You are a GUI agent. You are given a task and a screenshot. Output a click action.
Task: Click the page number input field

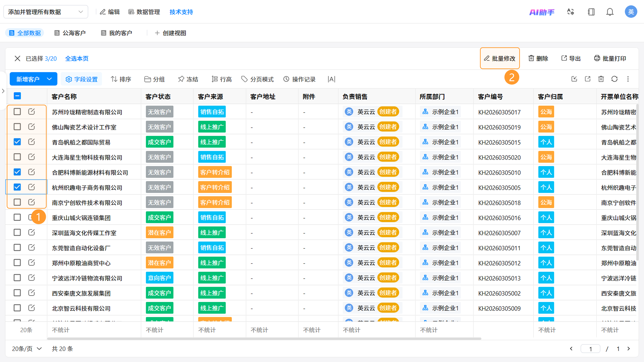tap(590, 349)
